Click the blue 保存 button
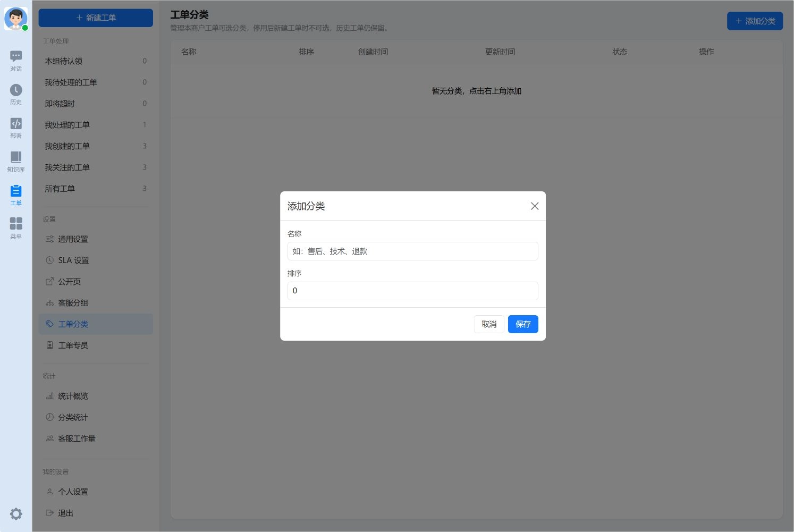 pos(523,324)
